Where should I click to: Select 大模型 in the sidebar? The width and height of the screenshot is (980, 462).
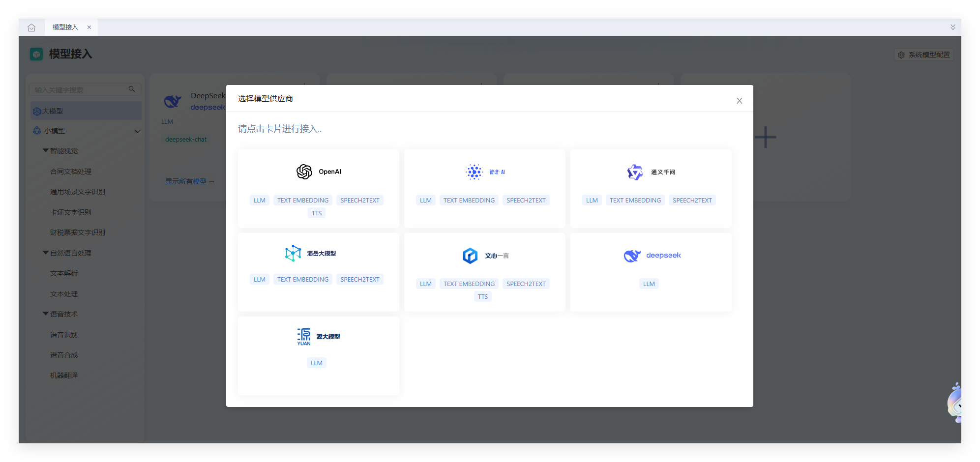tap(86, 111)
